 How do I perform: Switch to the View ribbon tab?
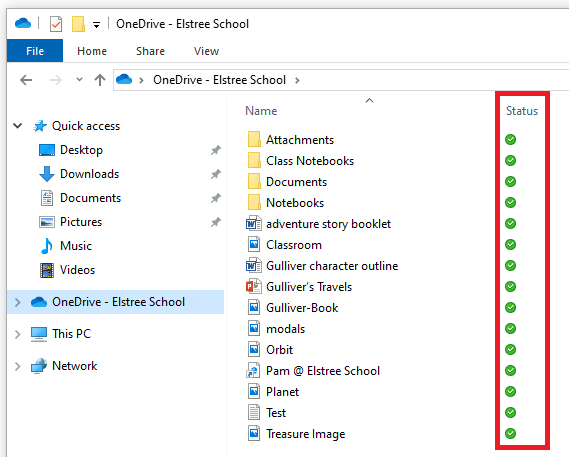coord(206,51)
